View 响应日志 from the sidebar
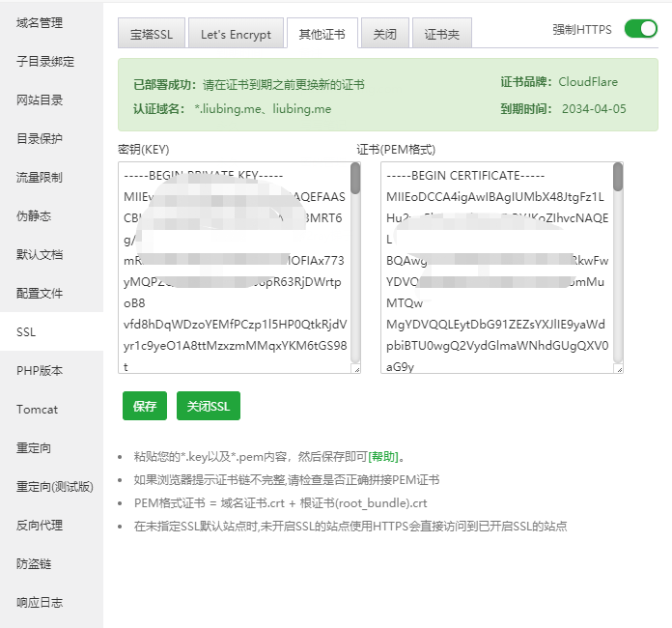Image resolution: width=672 pixels, height=628 pixels. [40, 602]
